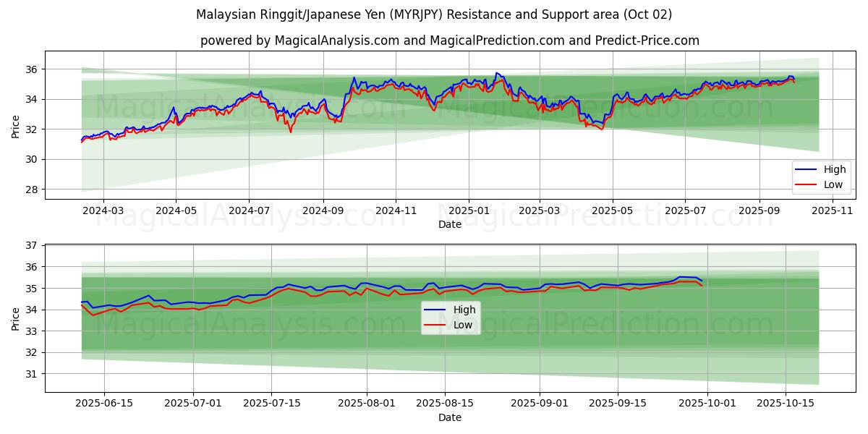
Task: Click the 28 price tick on upper chart
Action: 33,190
